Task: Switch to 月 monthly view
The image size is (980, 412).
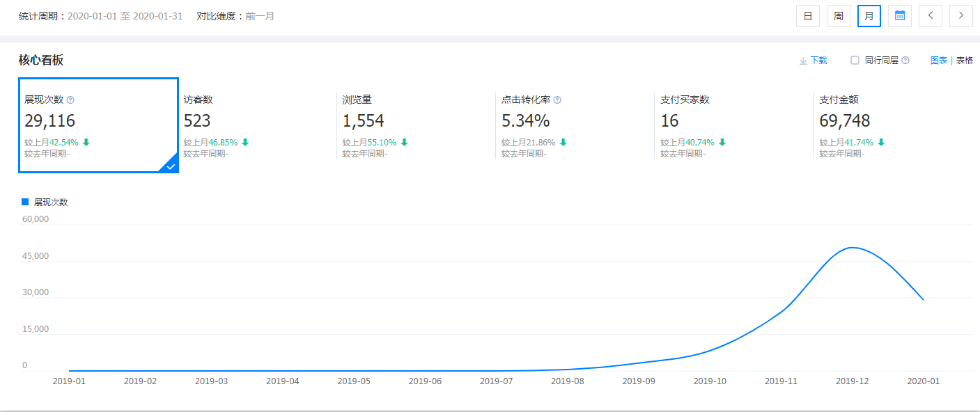Action: 869,16
